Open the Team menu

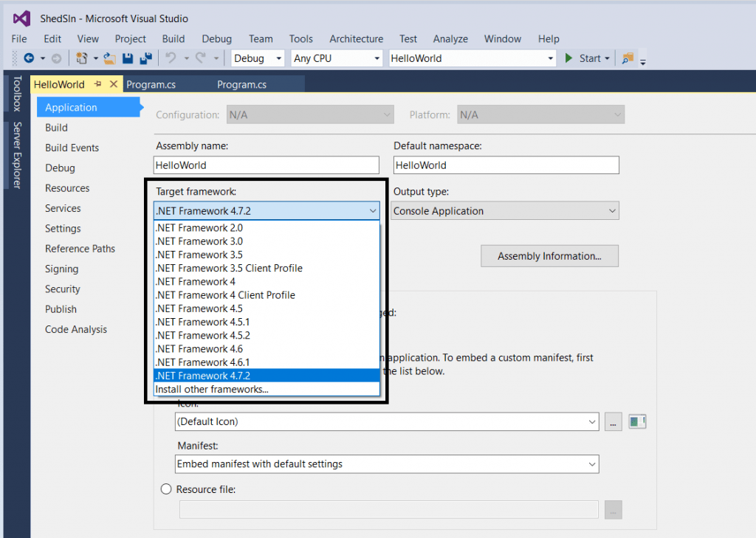[261, 38]
